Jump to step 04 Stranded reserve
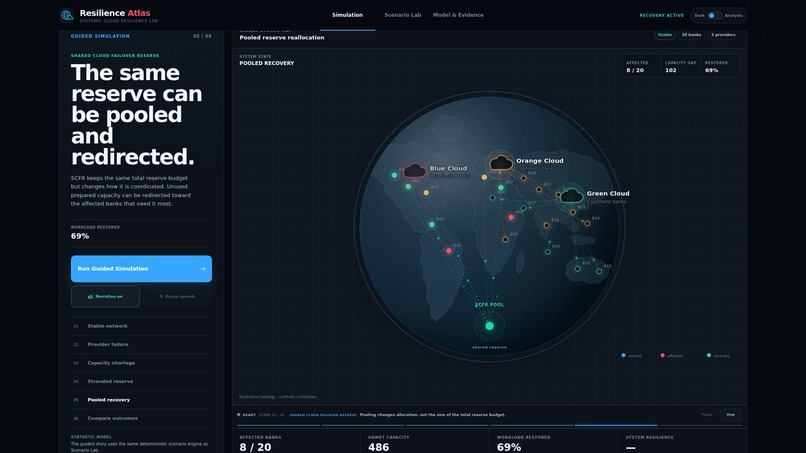The width and height of the screenshot is (806, 453). 141,382
